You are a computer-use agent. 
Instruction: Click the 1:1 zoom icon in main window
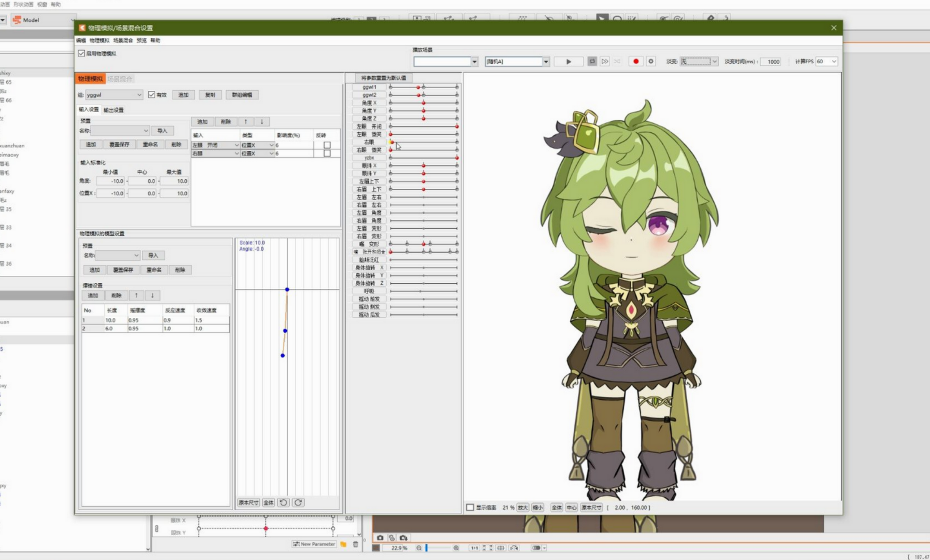point(474,548)
